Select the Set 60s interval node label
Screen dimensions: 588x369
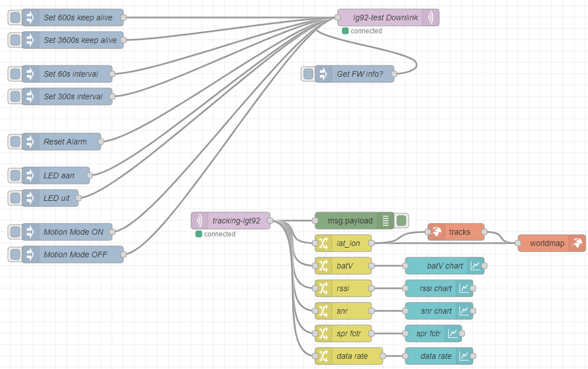click(x=71, y=74)
